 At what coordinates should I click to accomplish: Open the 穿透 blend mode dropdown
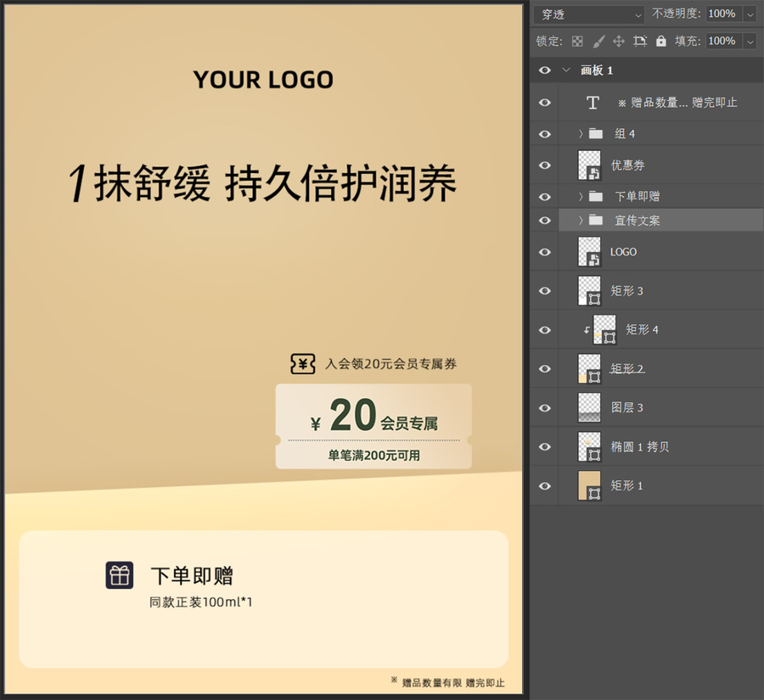[589, 14]
